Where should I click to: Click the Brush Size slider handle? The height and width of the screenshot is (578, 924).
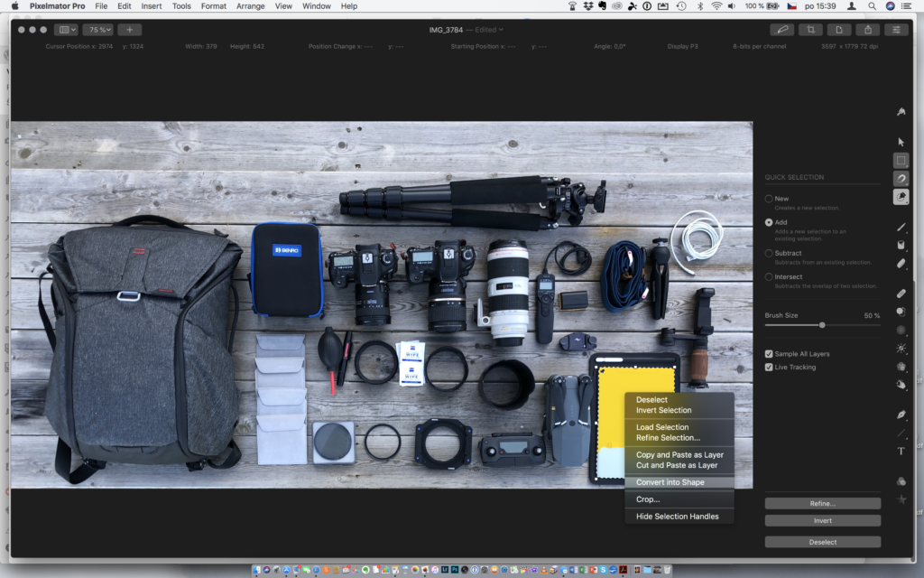click(x=822, y=325)
